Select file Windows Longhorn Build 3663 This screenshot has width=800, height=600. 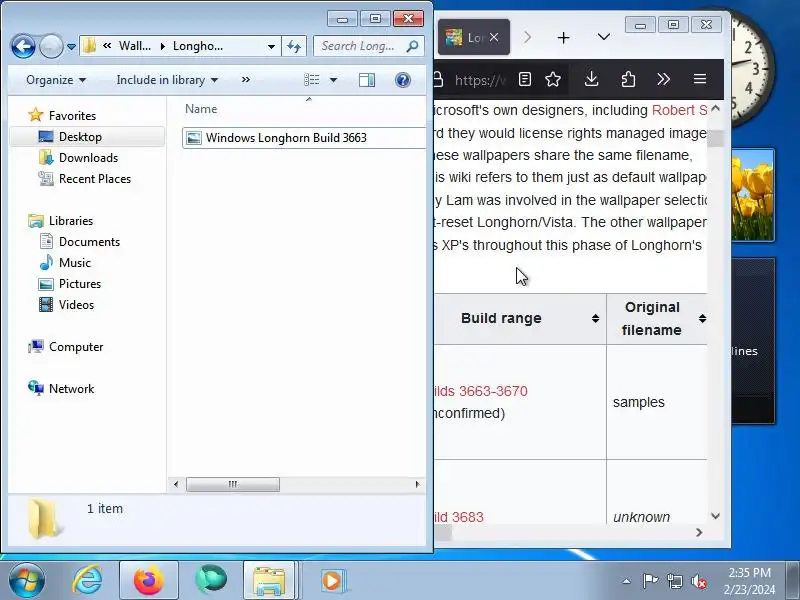point(304,138)
